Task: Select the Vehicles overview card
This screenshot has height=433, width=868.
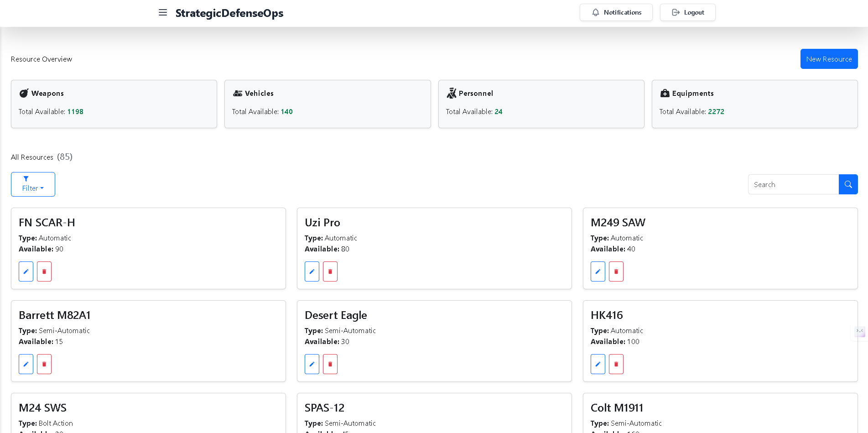Action: pyautogui.click(x=327, y=104)
